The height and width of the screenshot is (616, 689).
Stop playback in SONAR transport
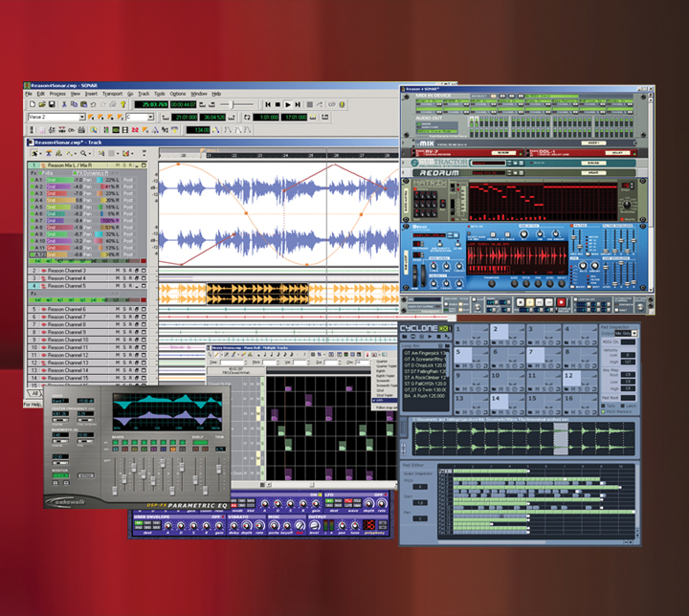tap(278, 104)
